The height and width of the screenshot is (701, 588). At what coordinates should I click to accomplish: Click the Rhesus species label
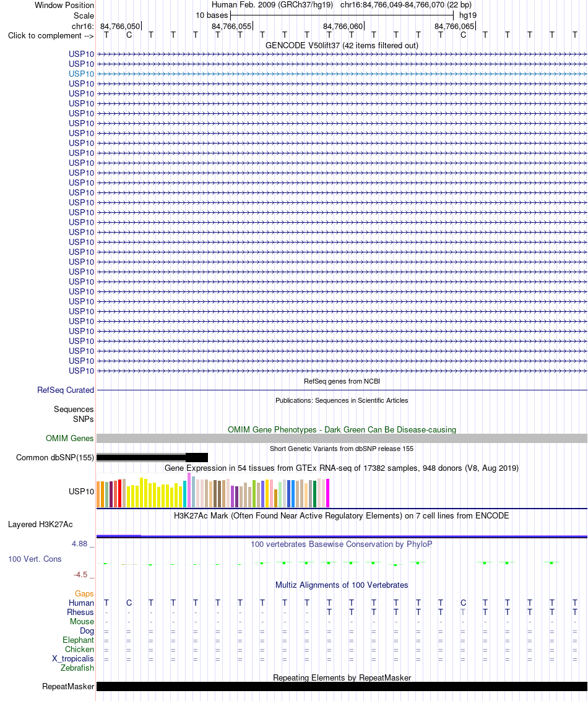pyautogui.click(x=80, y=612)
